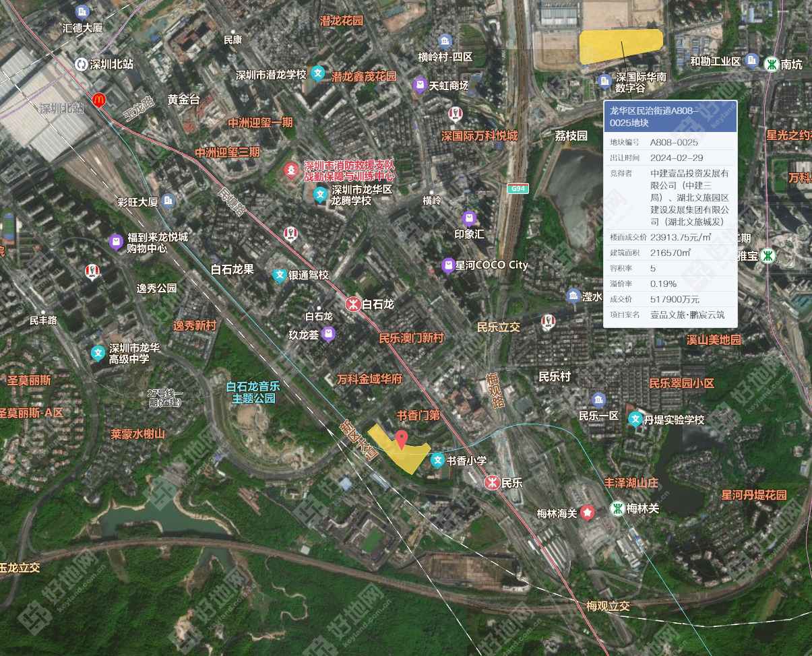Viewport: 812px width, 656px height.
Task: Click the transaction price 517900万元
Action: (675, 299)
